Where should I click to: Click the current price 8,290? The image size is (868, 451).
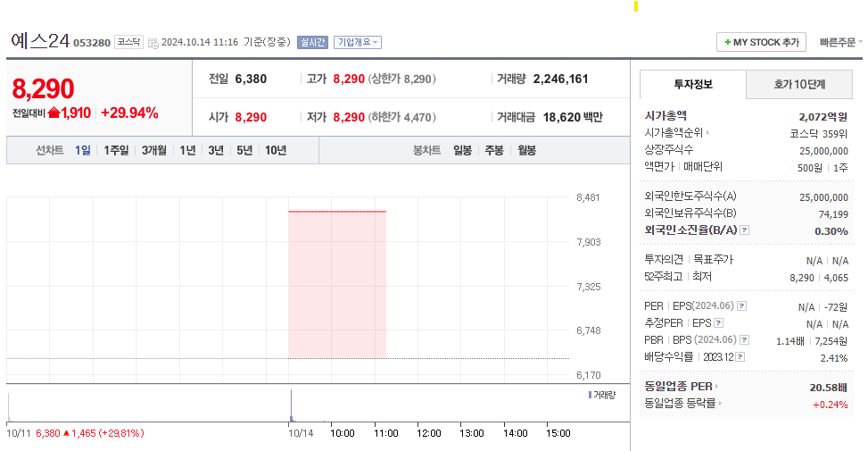click(43, 88)
